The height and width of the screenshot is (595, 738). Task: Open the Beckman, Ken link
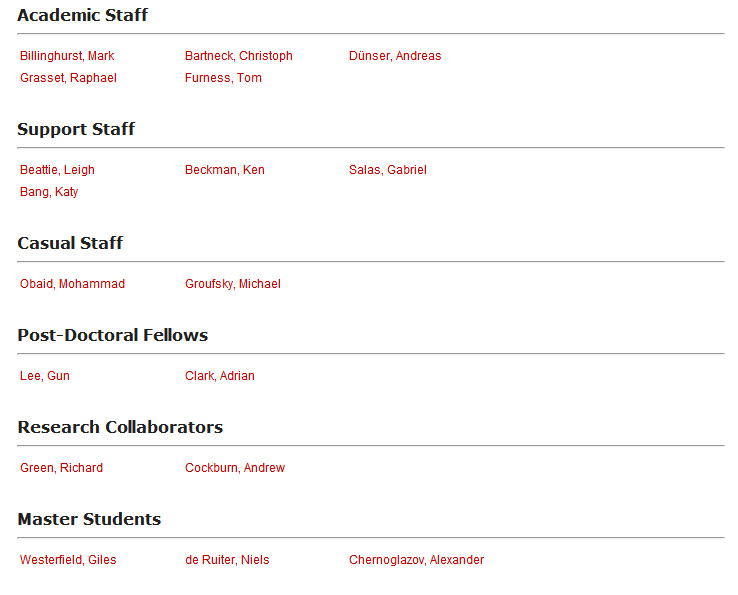pyautogui.click(x=224, y=170)
